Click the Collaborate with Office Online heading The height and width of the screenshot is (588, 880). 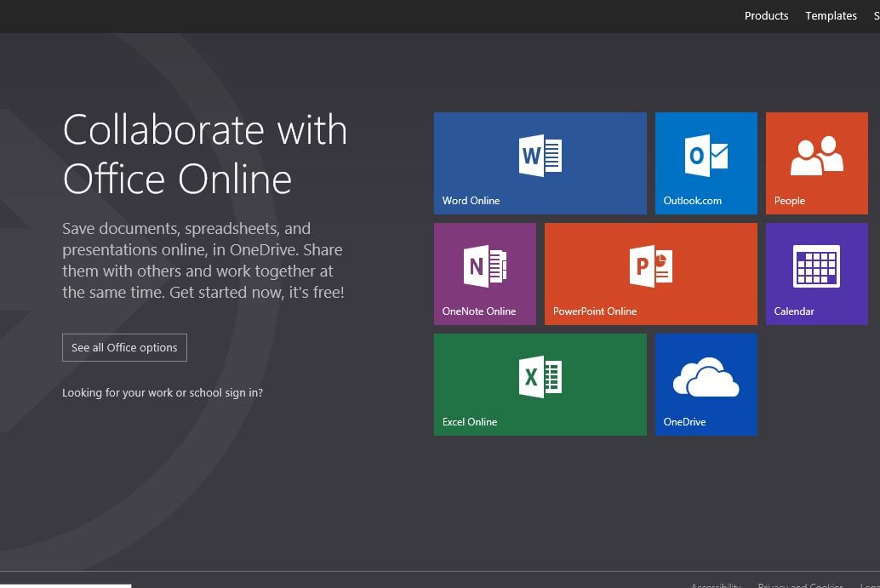pos(205,154)
